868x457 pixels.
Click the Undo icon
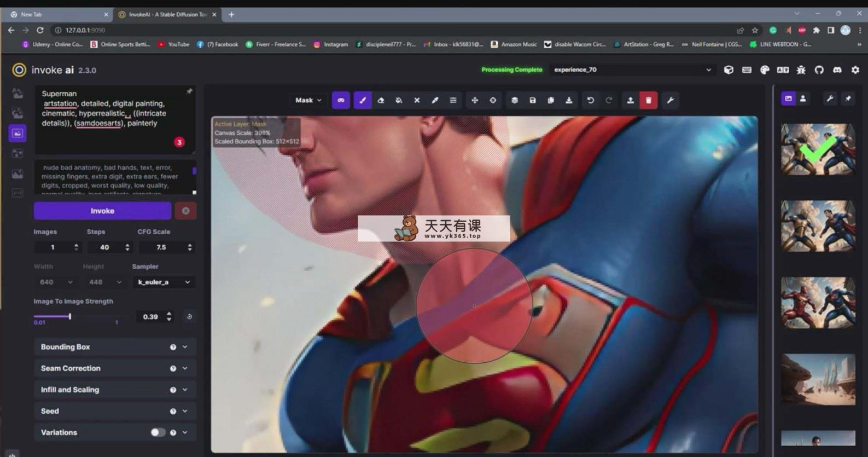tap(591, 100)
